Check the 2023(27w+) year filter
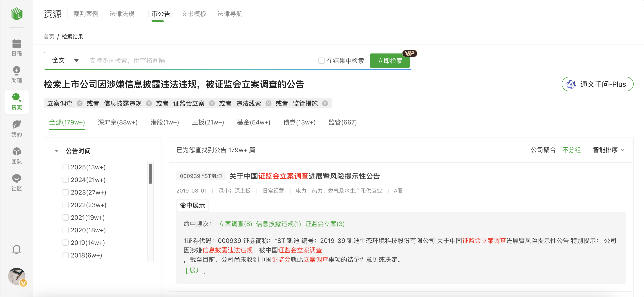Viewport: 644px width, 297px height. pos(65,192)
